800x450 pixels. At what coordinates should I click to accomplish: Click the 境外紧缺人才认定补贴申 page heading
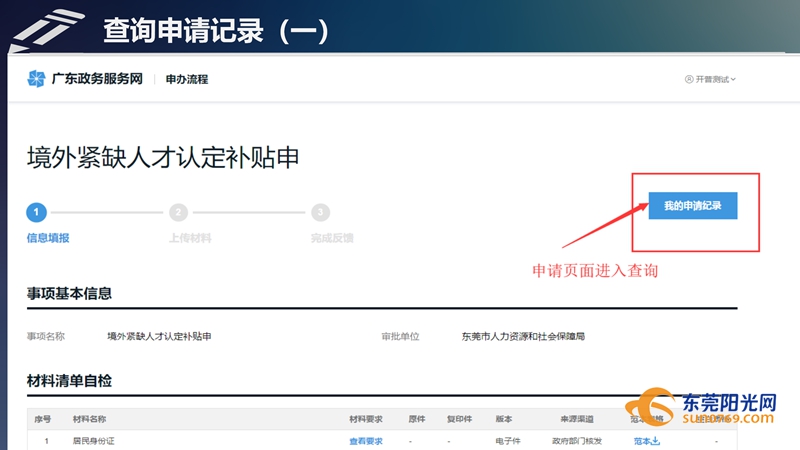[x=163, y=157]
